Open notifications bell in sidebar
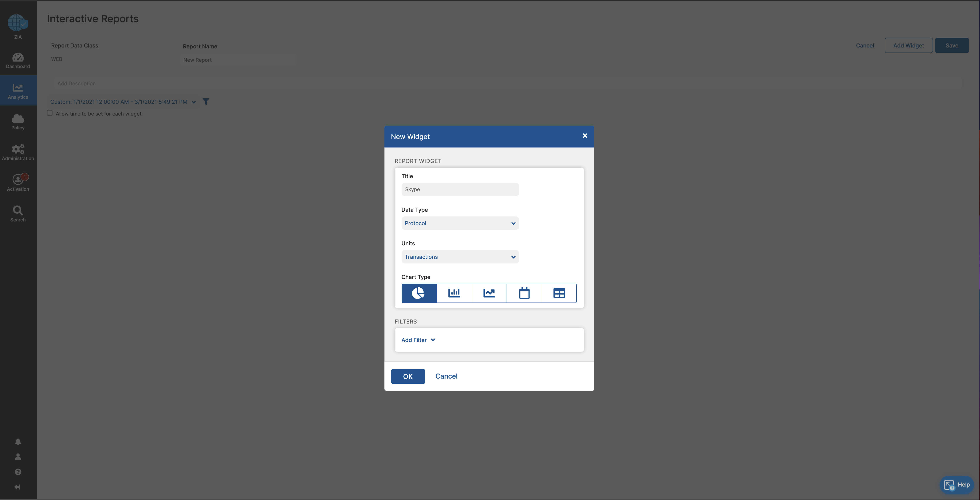Viewport: 980px width, 500px height. point(18,441)
